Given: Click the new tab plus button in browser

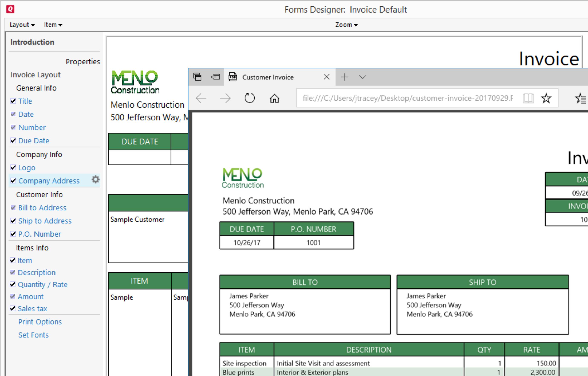Looking at the screenshot, I should (x=345, y=77).
